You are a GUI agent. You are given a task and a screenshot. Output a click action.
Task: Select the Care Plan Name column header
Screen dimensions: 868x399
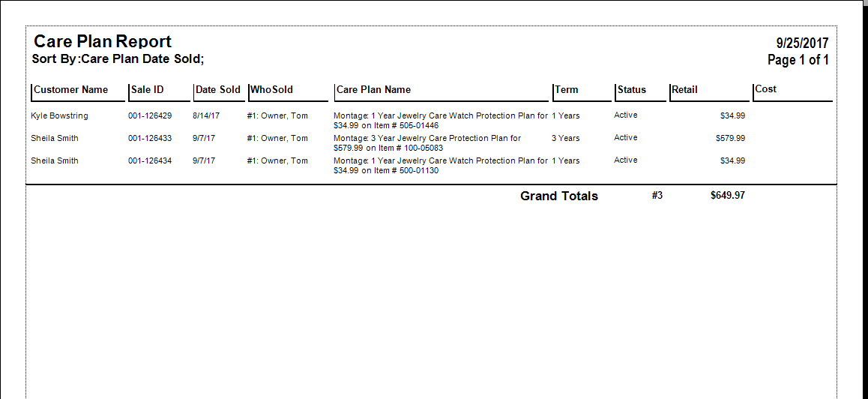coord(373,90)
